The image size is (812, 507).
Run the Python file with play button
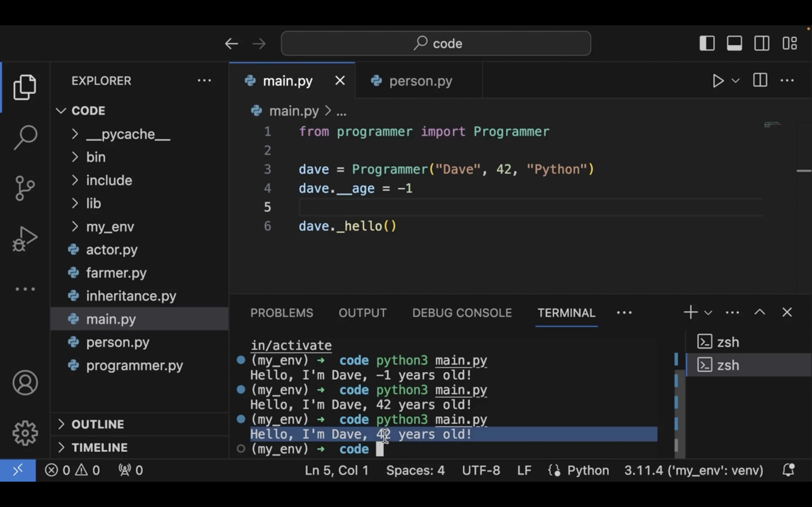click(x=718, y=81)
